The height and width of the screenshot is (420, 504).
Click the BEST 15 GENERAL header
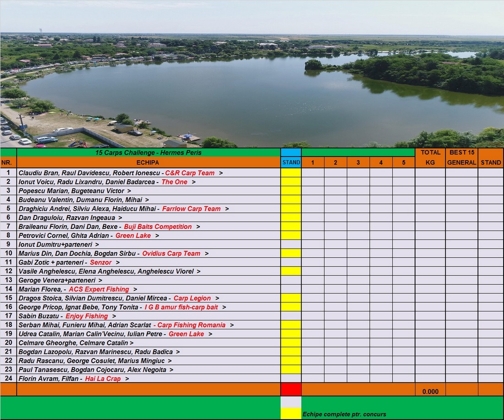click(x=461, y=158)
